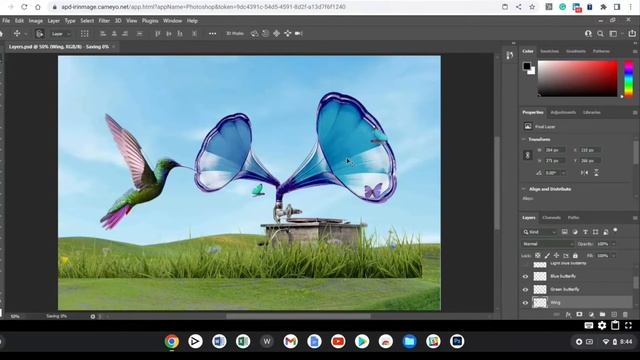Open the Opacity slider dropdown arrow

point(613,244)
